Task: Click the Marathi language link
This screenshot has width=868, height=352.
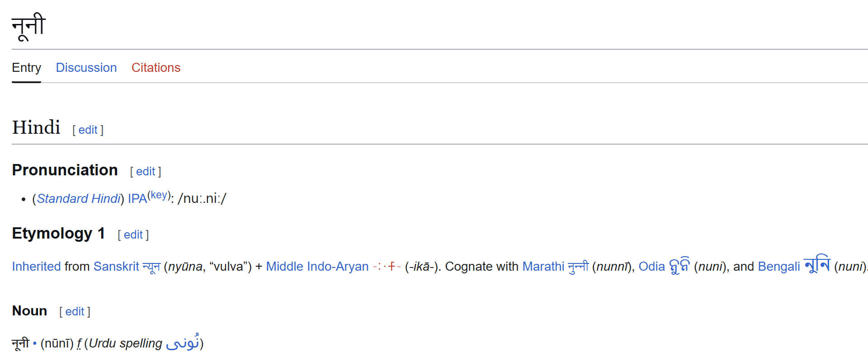Action: 543,267
